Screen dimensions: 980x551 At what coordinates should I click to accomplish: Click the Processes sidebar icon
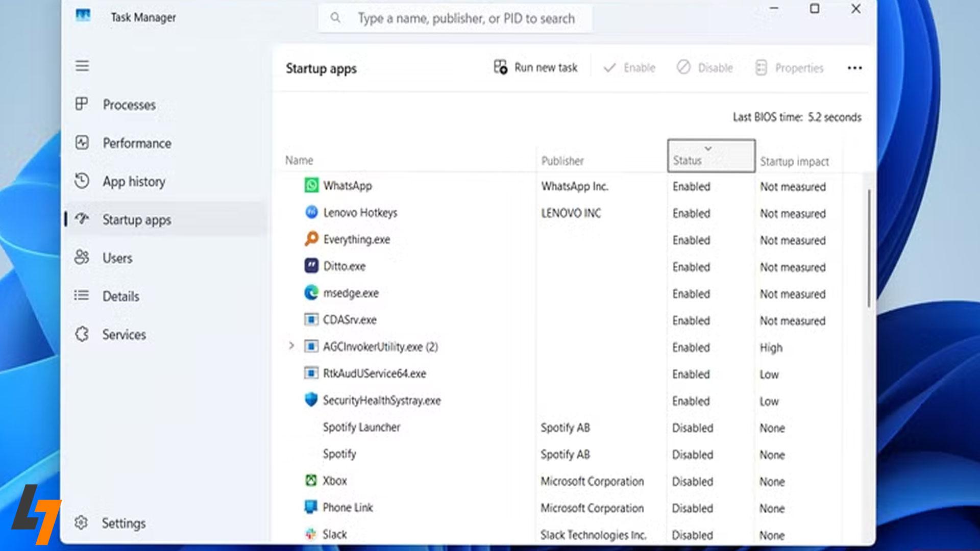[x=82, y=104]
